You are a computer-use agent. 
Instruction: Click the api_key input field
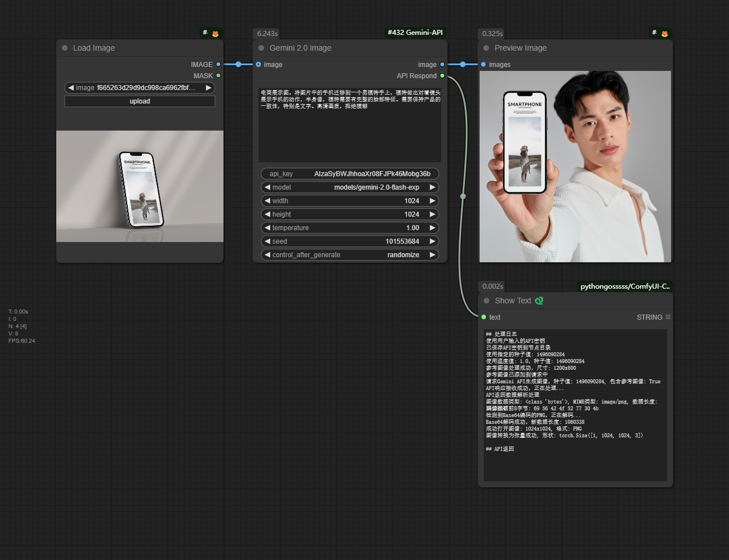(x=350, y=174)
